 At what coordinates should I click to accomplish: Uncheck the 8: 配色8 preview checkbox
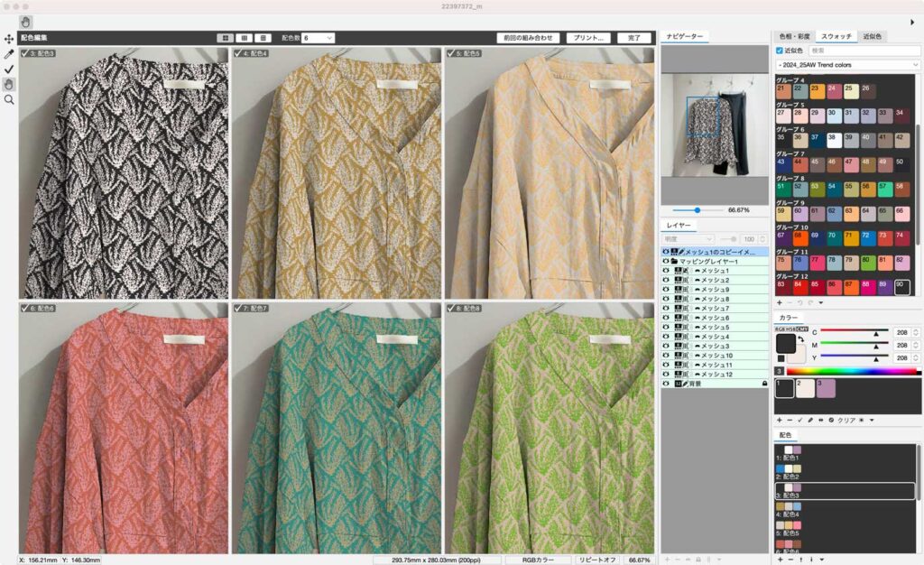pyautogui.click(x=451, y=308)
